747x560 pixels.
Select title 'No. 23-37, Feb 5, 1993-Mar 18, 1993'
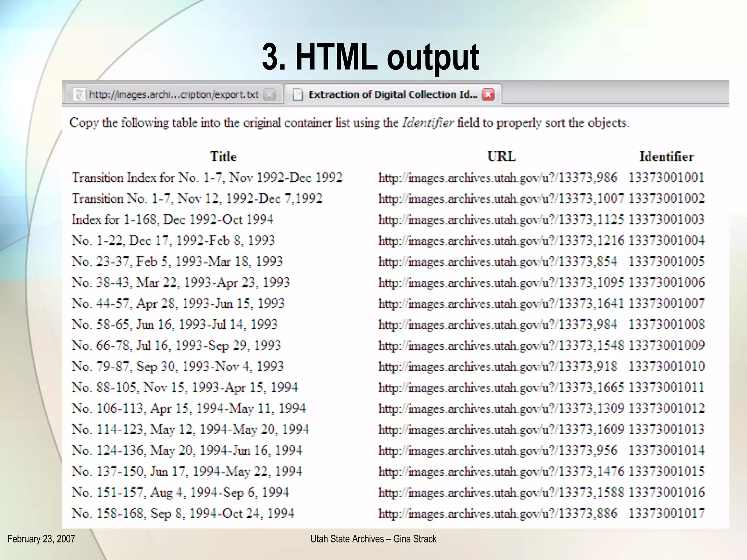point(177,261)
